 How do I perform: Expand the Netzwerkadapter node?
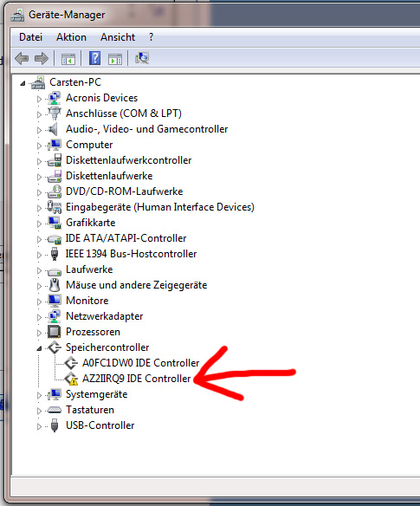[x=39, y=317]
